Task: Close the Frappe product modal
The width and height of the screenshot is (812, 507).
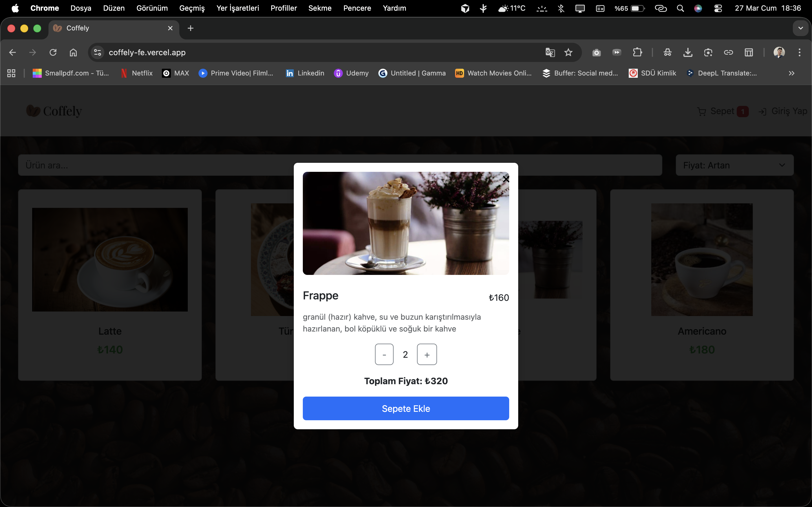Action: [506, 179]
